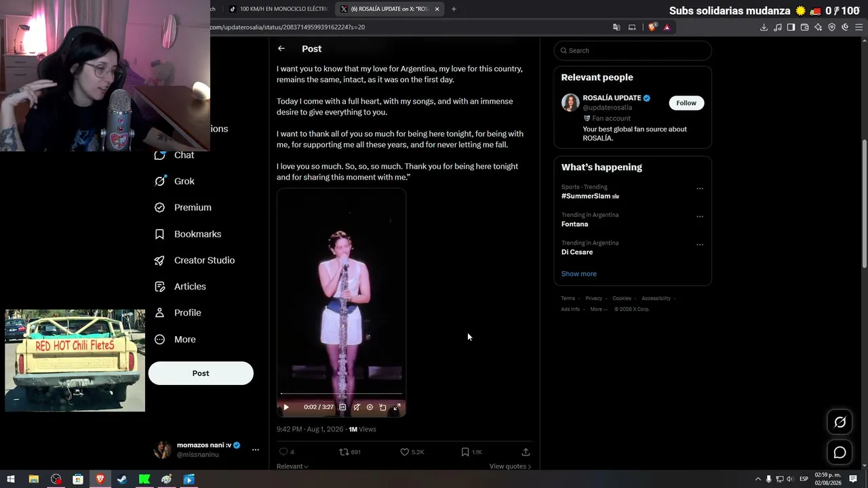Show hidden system tray icons
The width and height of the screenshot is (868, 488).
click(x=758, y=479)
